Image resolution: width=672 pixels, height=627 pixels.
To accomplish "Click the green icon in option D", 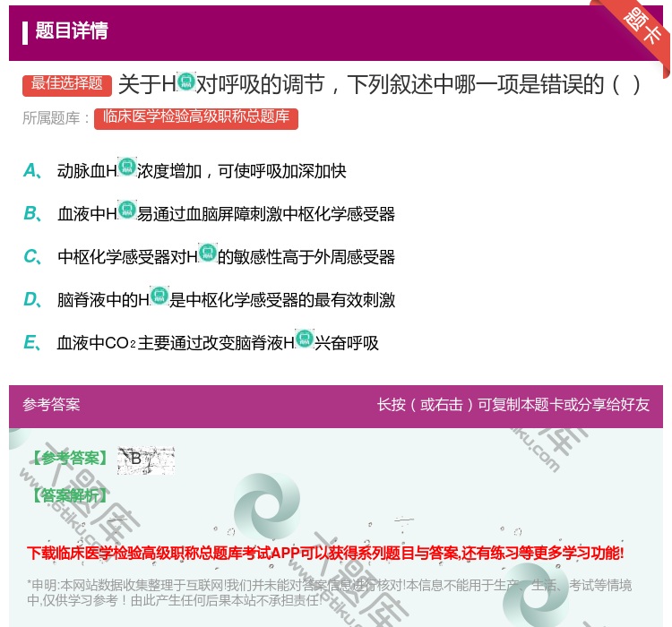I will pyautogui.click(x=159, y=296).
